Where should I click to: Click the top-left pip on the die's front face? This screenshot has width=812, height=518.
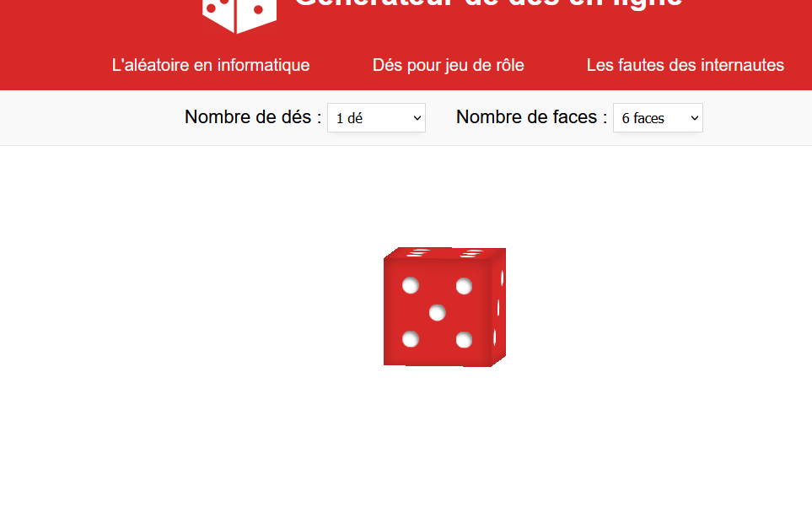pyautogui.click(x=410, y=285)
